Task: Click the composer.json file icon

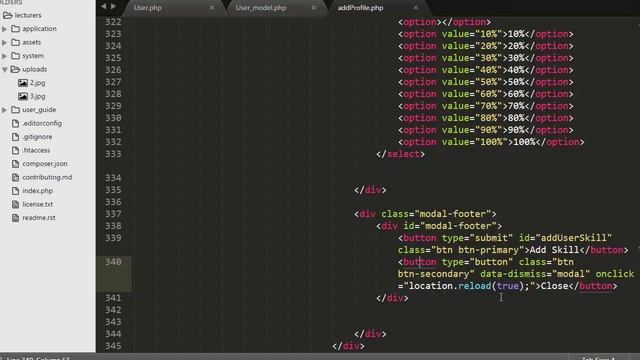Action: pos(16,164)
